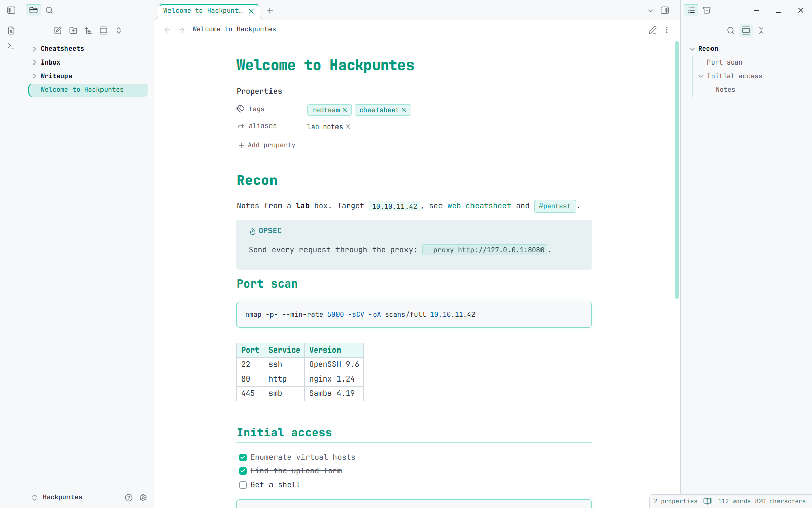Collapse the Initial access outline heading
The width and height of the screenshot is (812, 508).
701,76
